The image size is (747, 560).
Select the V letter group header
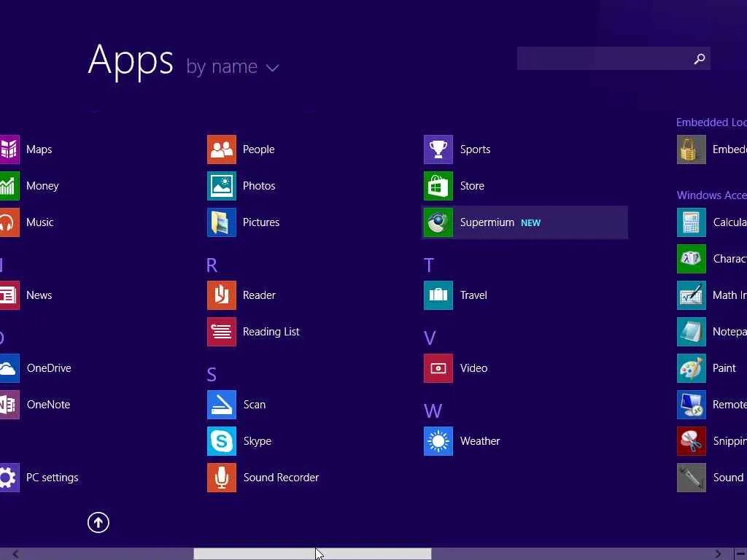tap(430, 338)
